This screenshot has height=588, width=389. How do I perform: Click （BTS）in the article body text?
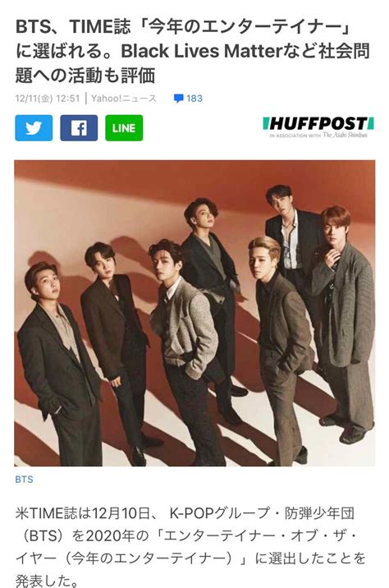[42, 536]
